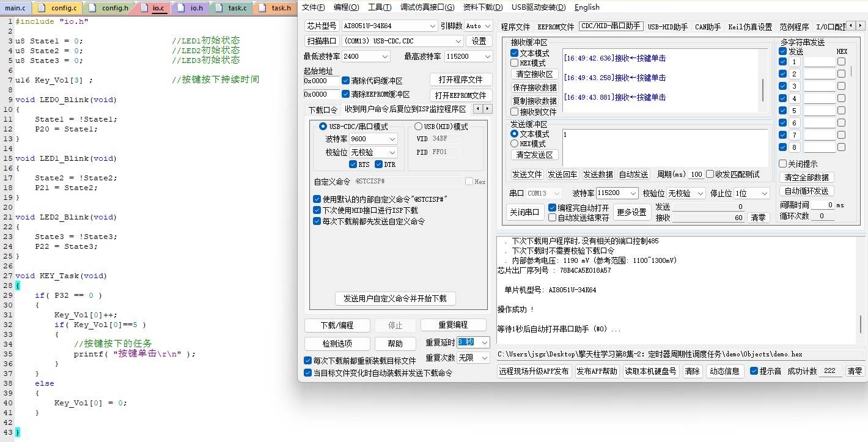The width and height of the screenshot is (868, 442).
Task: Toggle the 提示音 checkbox
Action: (x=754, y=371)
